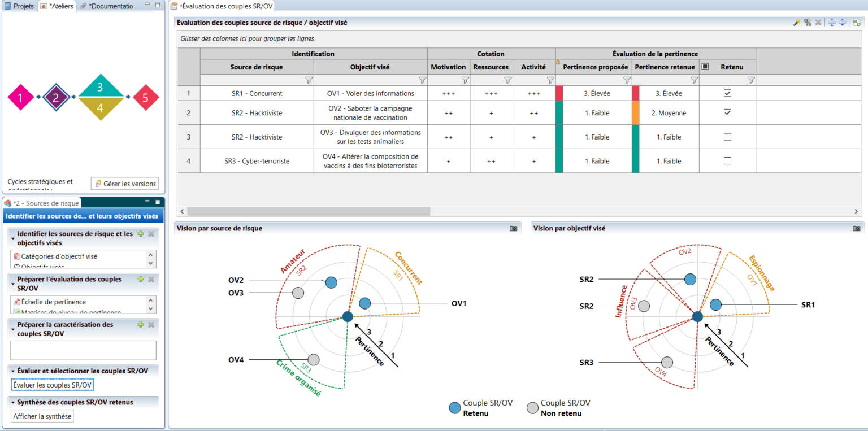This screenshot has width=868, height=431.
Task: Click the Gérer les versions button
Action: tap(124, 184)
